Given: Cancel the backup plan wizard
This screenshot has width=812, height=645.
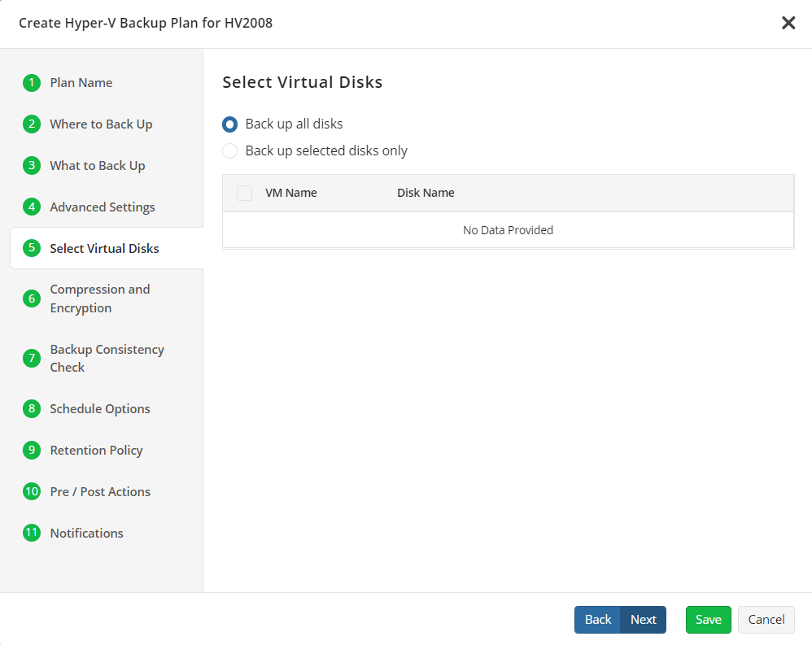Looking at the screenshot, I should (766, 620).
